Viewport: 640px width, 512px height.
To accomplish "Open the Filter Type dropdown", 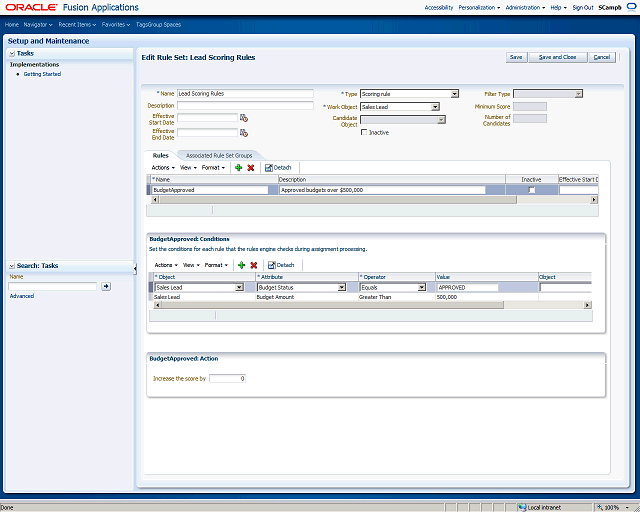I will [578, 94].
